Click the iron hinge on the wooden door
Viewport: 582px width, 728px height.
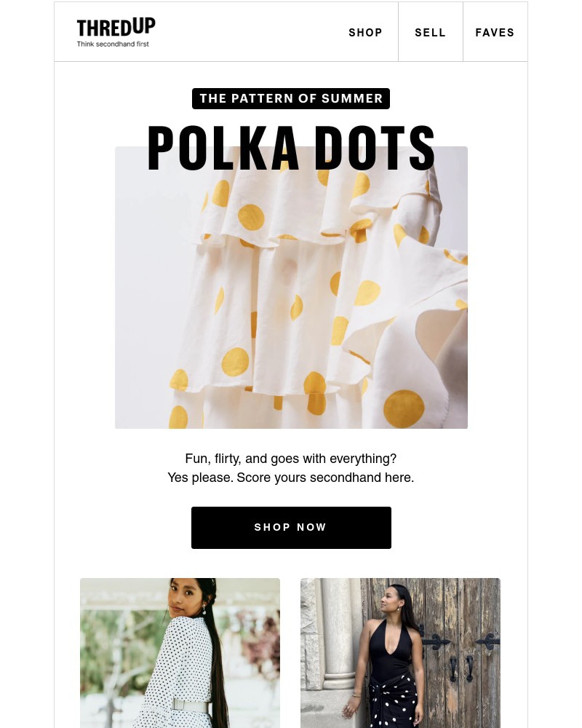436,641
